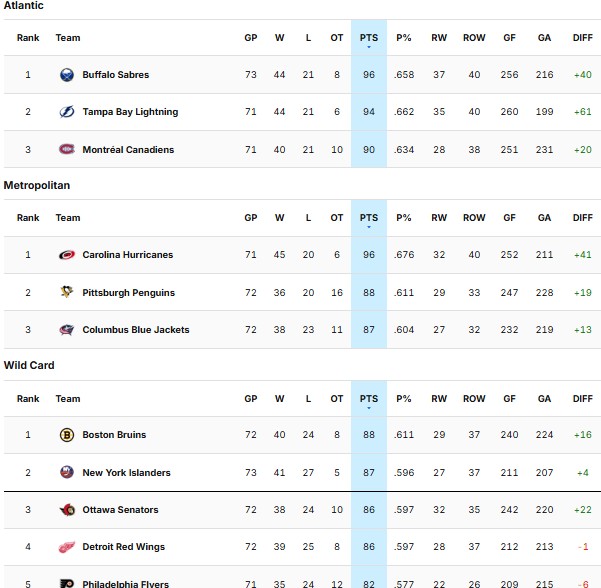Click the Buffalo Sabres team logo

pos(67,75)
